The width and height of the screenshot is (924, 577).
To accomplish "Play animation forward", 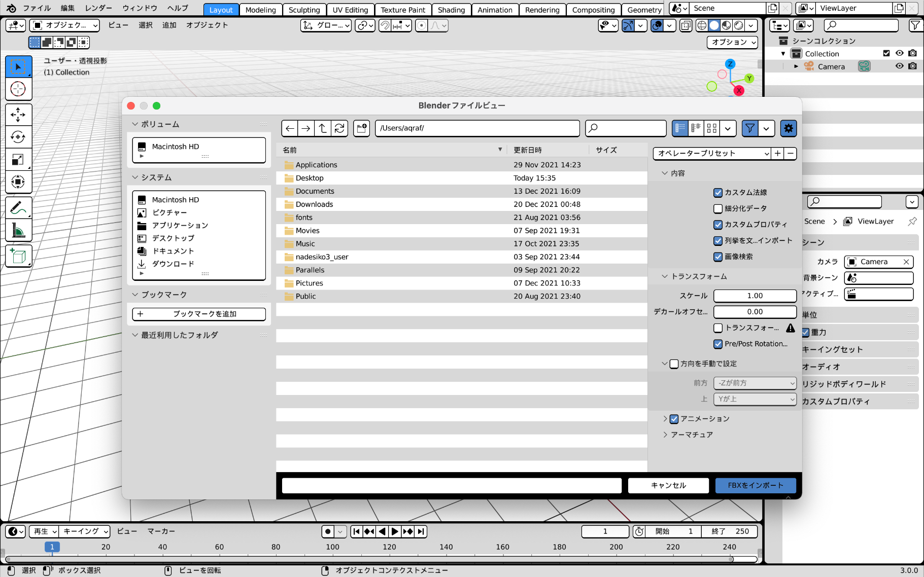I will point(395,531).
